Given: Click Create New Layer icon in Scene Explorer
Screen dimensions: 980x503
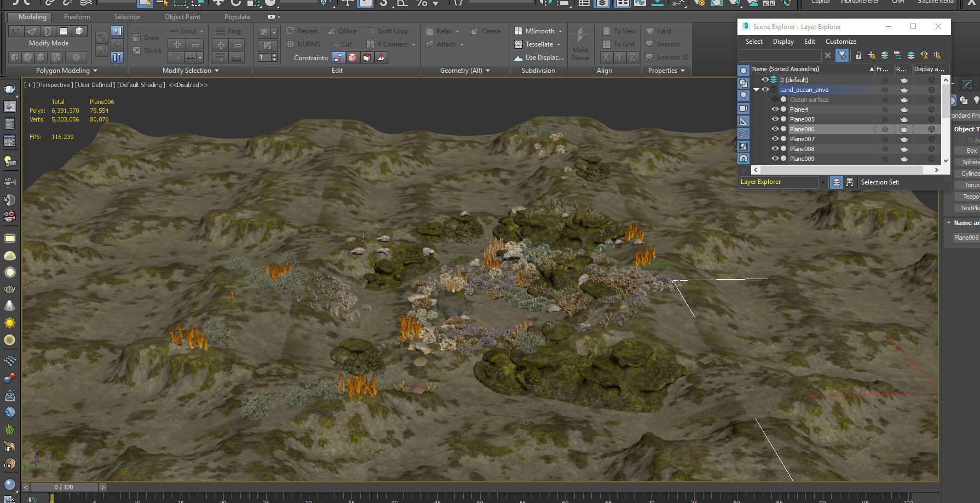Looking at the screenshot, I should (x=872, y=55).
